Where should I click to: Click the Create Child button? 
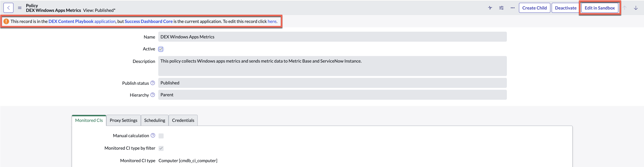pyautogui.click(x=534, y=8)
